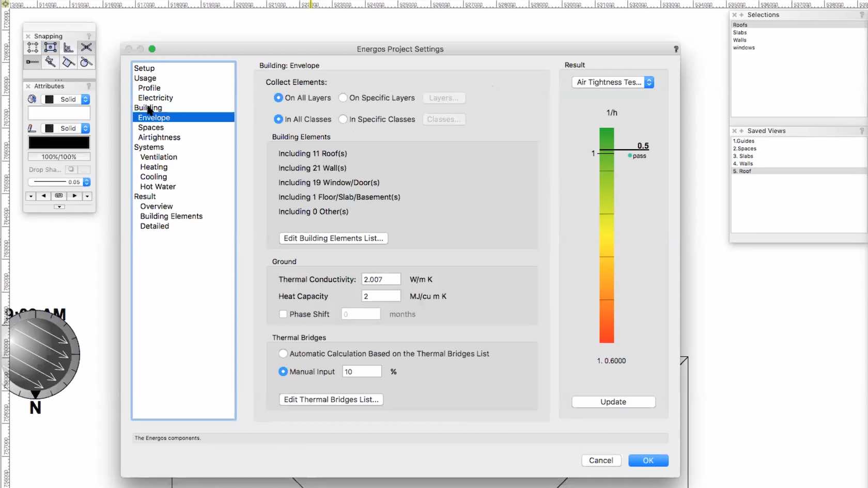This screenshot has width=868, height=488.
Task: Click the end arrowhead marker button
Action: tap(74, 196)
